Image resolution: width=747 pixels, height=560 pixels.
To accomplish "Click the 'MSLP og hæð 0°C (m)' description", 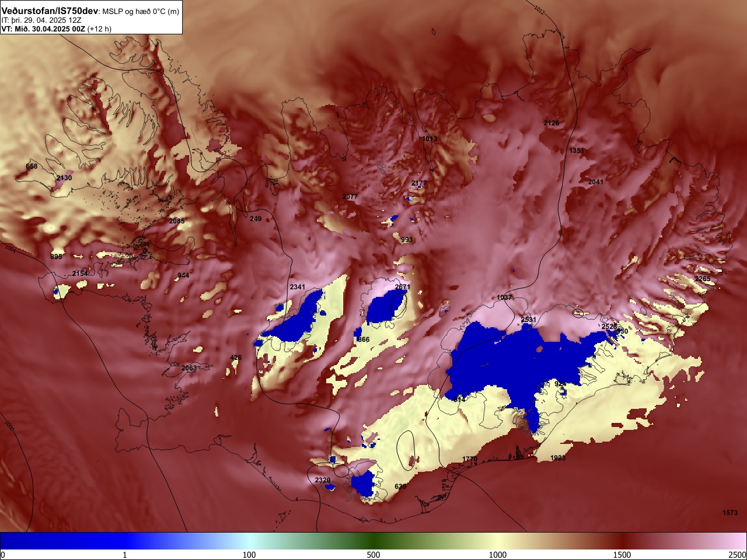I will click(x=141, y=12).
